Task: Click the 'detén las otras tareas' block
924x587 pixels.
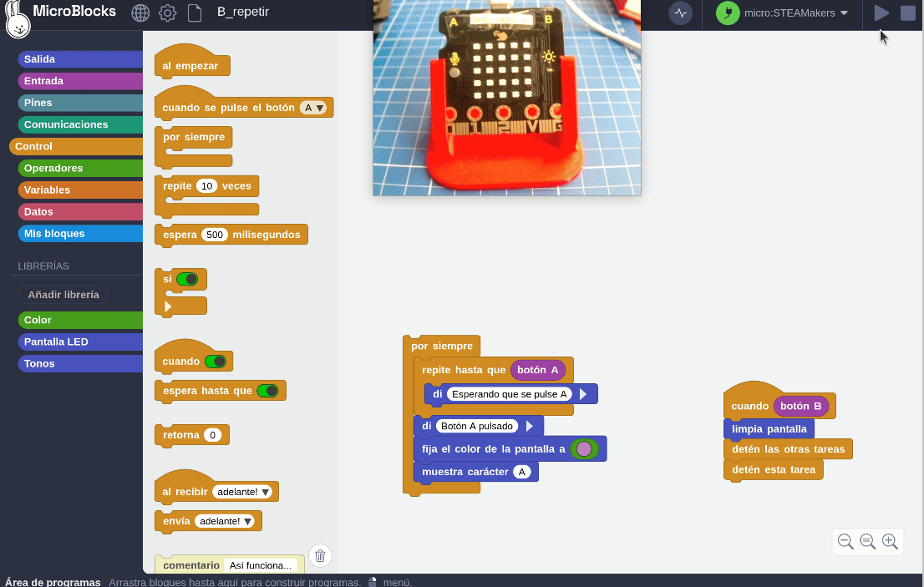Action: [788, 449]
